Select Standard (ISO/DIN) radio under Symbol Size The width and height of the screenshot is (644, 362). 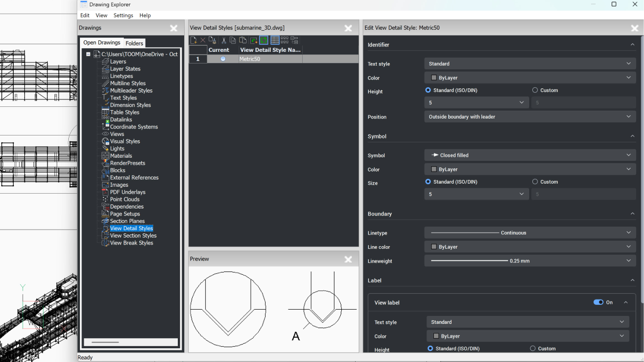pos(428,182)
